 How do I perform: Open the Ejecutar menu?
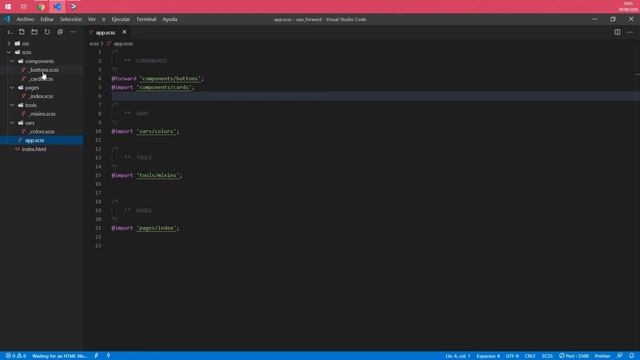(121, 19)
